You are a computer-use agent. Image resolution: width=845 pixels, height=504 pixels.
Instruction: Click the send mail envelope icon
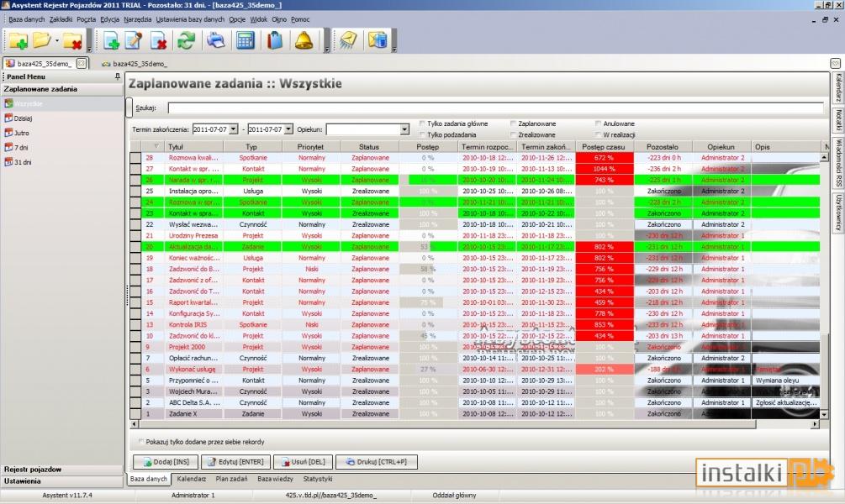[348, 40]
